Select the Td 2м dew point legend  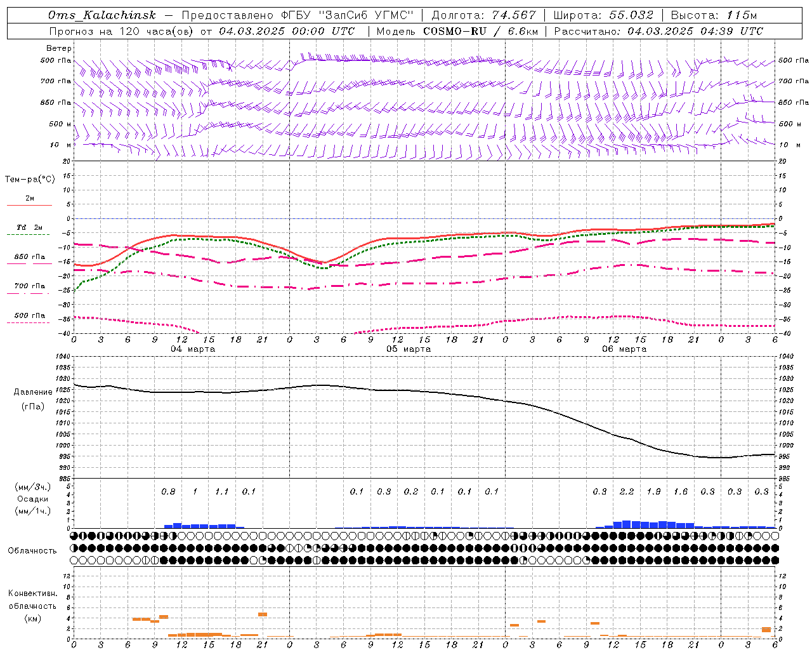tap(29, 230)
